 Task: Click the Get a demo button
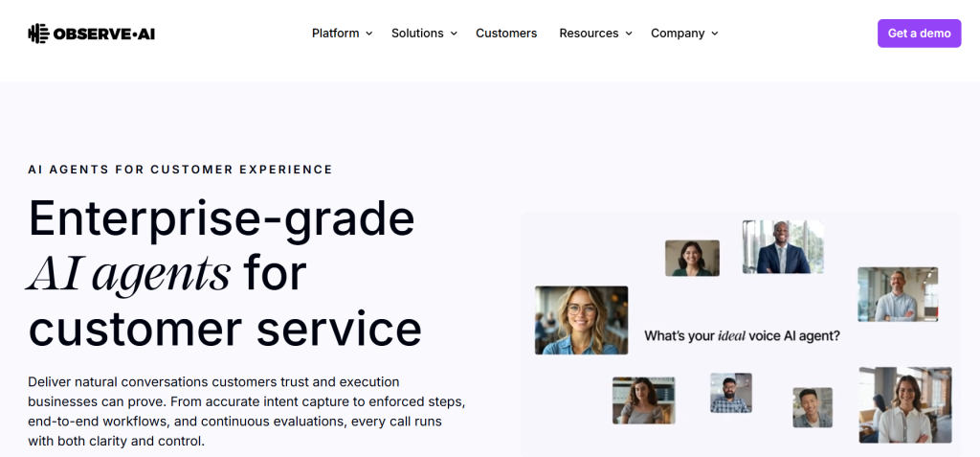tap(919, 34)
